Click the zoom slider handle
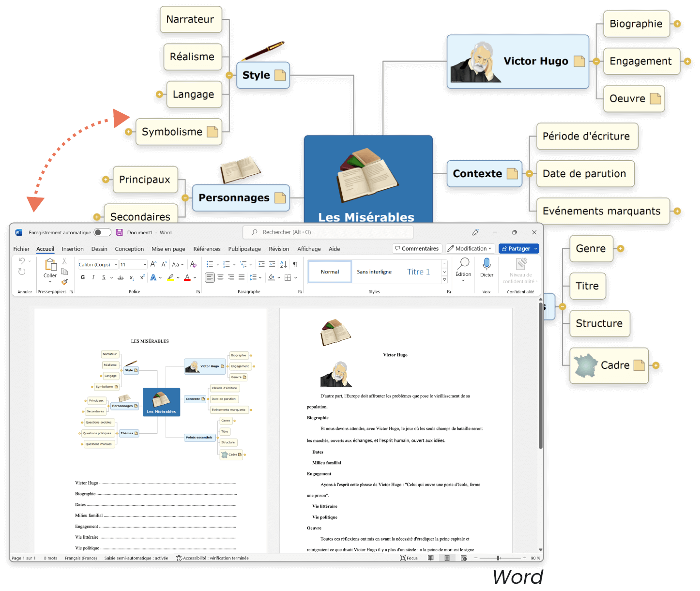 (498, 558)
